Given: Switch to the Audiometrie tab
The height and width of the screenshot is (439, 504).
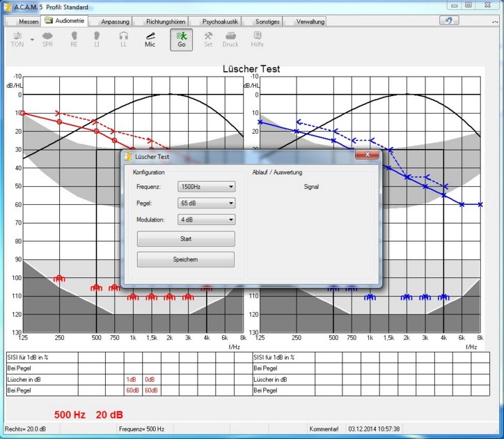Looking at the screenshot, I should pos(65,21).
